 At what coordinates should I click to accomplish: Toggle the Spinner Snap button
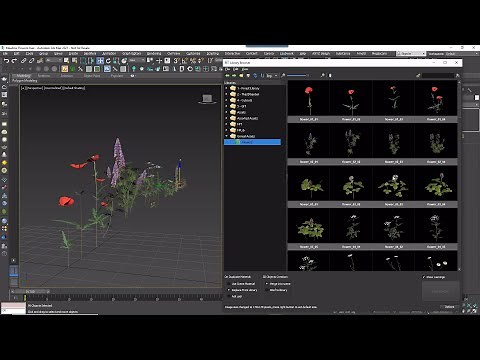click(200, 61)
